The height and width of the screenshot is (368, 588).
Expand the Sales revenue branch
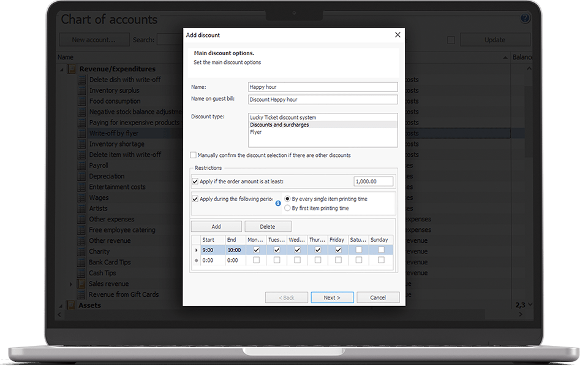(x=72, y=283)
